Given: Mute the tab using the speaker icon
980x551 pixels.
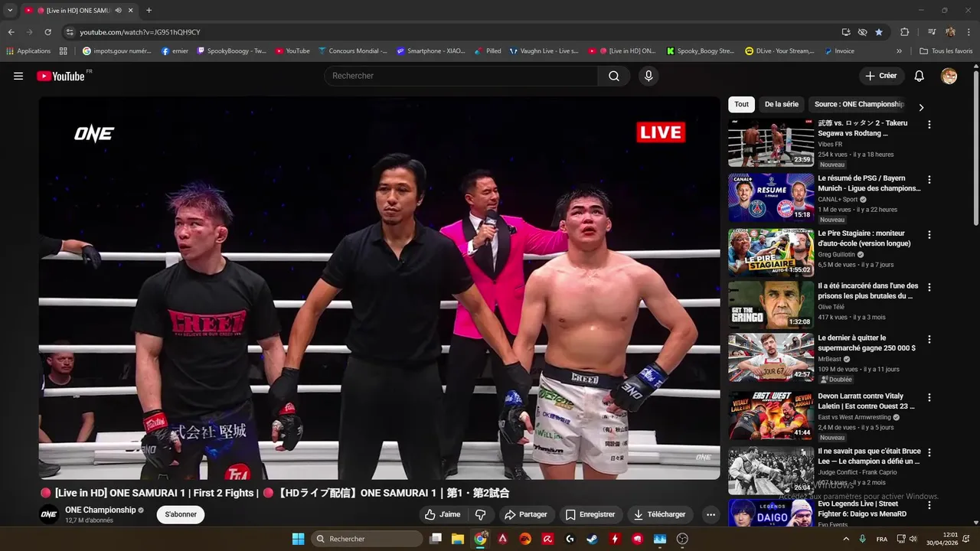Looking at the screenshot, I should pos(118,11).
